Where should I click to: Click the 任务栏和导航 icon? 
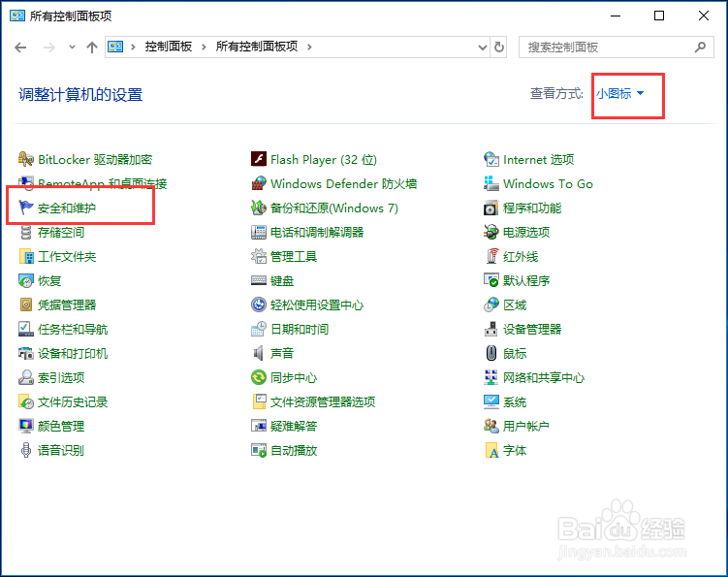25,329
